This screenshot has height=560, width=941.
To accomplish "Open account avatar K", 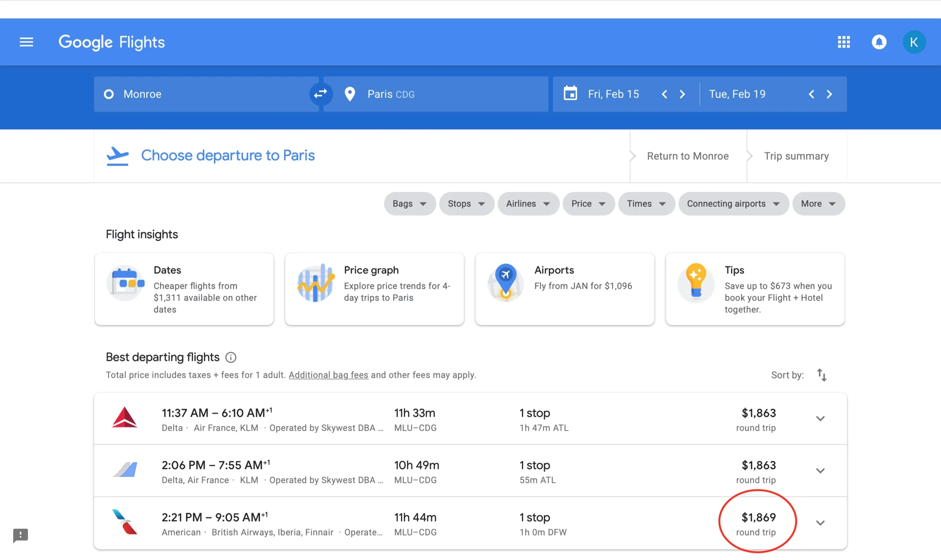I will click(914, 42).
